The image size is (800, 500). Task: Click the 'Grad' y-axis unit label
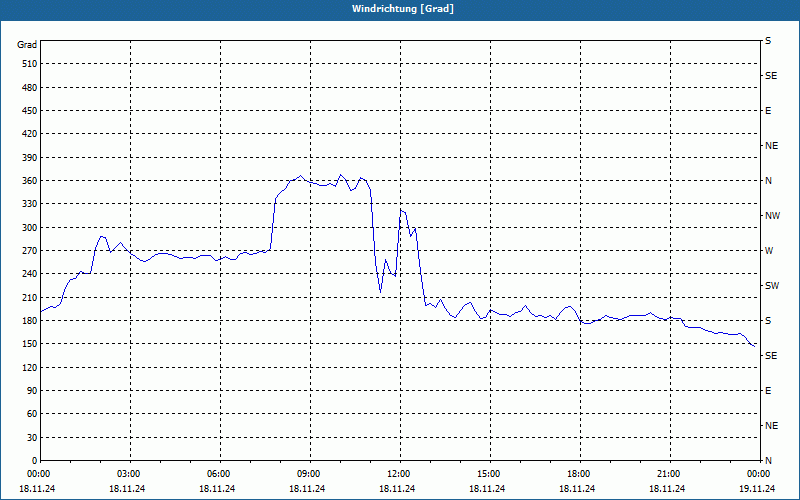pos(27,45)
